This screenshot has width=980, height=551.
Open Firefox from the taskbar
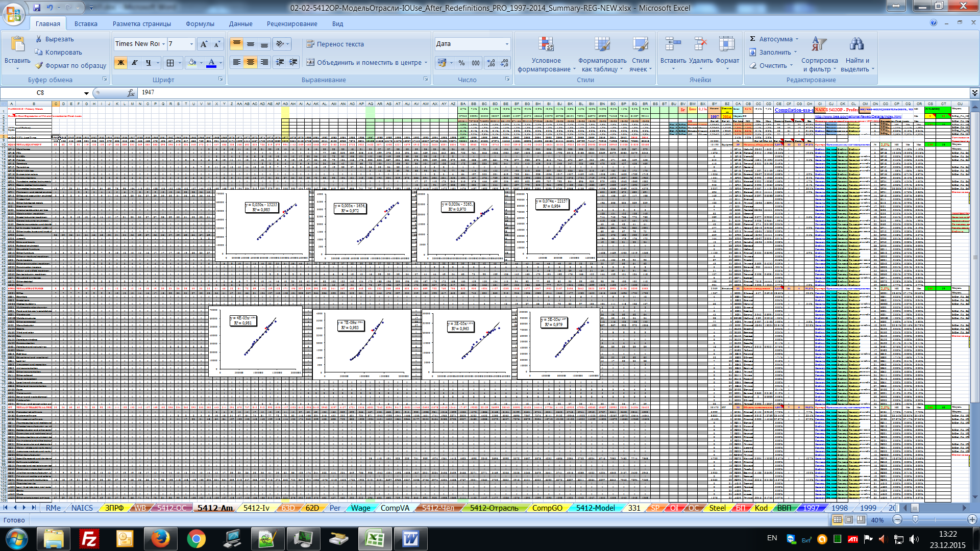point(160,538)
